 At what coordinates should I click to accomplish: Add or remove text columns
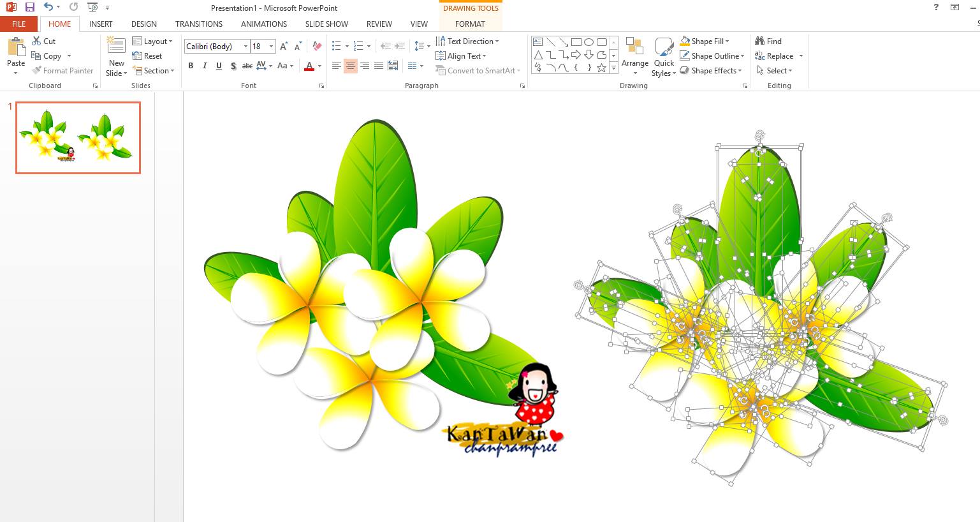point(415,66)
